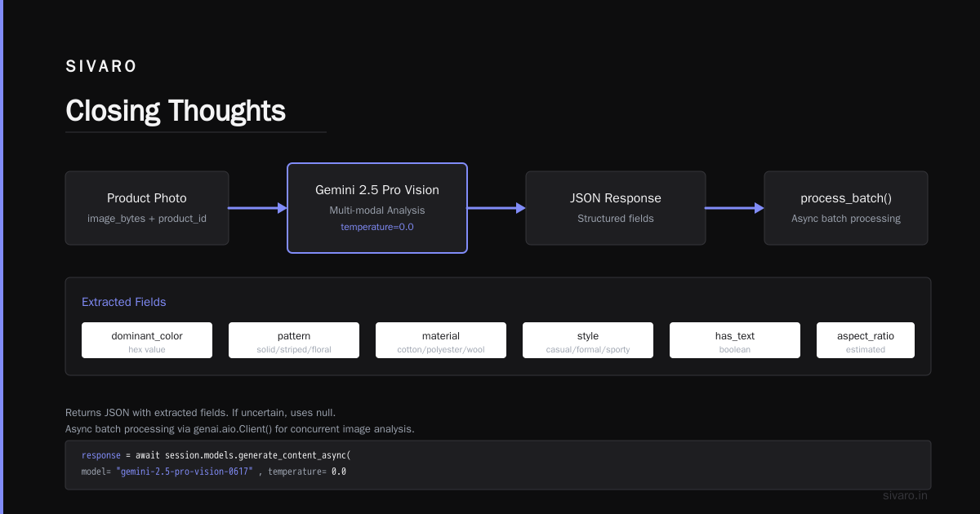Click the "gemini-2.5-pro-vision-0617" string in code
This screenshot has width=980, height=514.
point(185,472)
